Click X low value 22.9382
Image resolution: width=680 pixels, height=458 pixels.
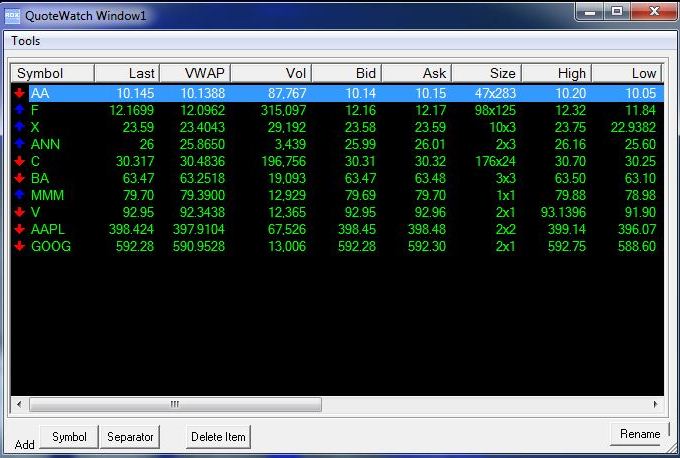[x=633, y=127]
